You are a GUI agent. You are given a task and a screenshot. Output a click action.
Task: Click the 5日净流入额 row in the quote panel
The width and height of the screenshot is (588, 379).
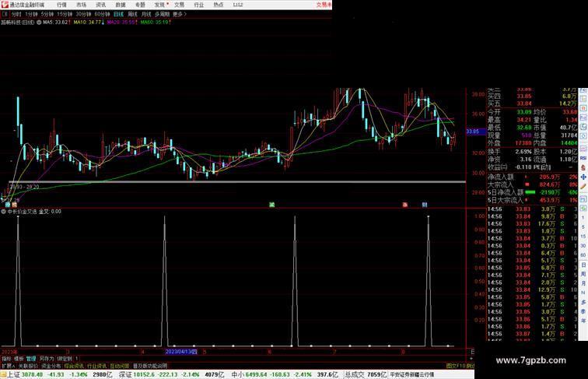click(x=532, y=192)
